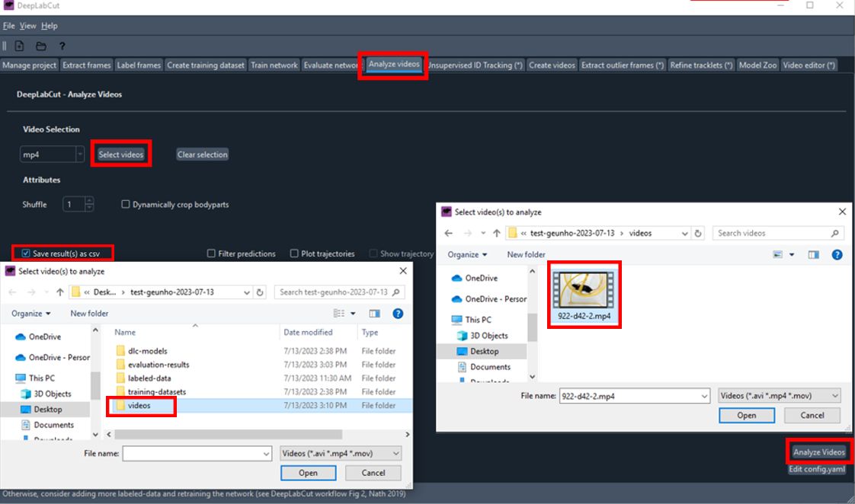Click the refresh icon in the left dialog address bar
855x504 pixels.
coord(260,292)
